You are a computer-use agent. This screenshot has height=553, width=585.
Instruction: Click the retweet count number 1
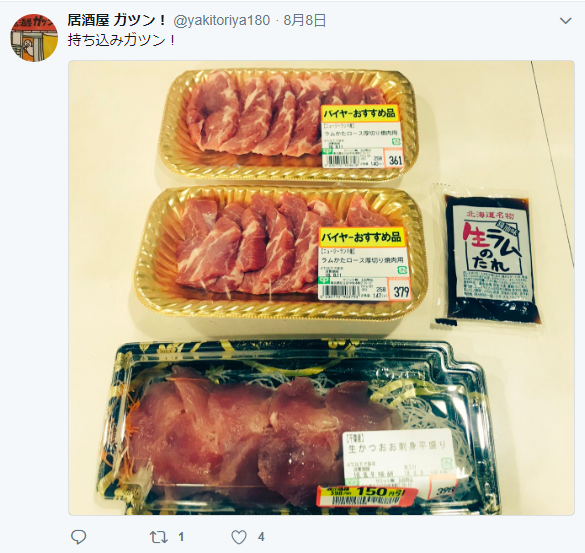[181, 537]
